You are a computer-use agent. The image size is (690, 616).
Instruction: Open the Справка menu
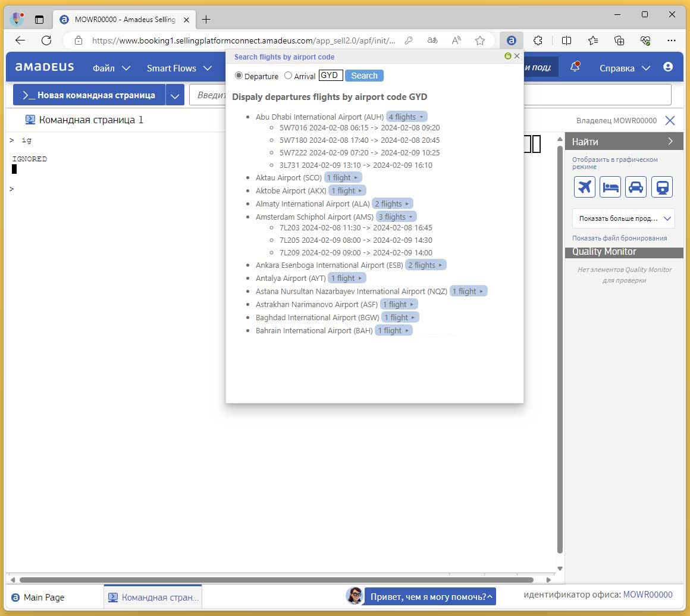625,68
